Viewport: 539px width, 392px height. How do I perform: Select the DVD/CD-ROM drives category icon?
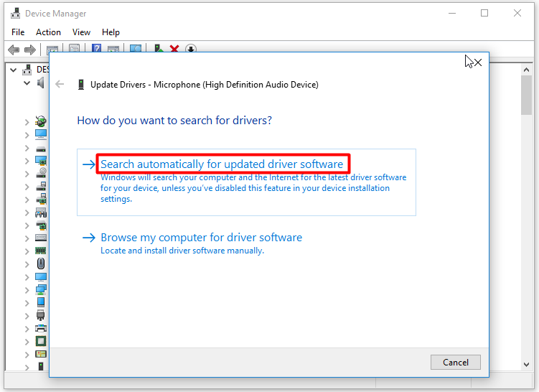point(41,172)
